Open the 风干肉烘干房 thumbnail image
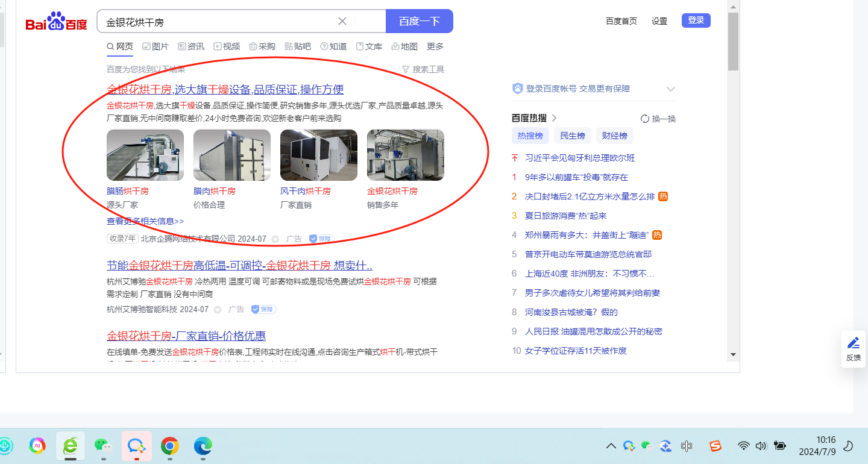The height and width of the screenshot is (464, 868). point(319,155)
